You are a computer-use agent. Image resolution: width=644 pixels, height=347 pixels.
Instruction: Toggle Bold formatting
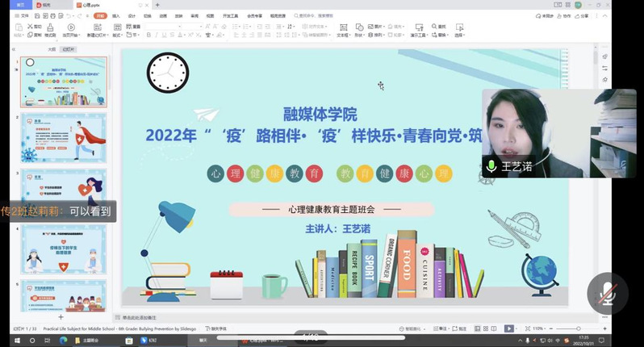pyautogui.click(x=148, y=36)
